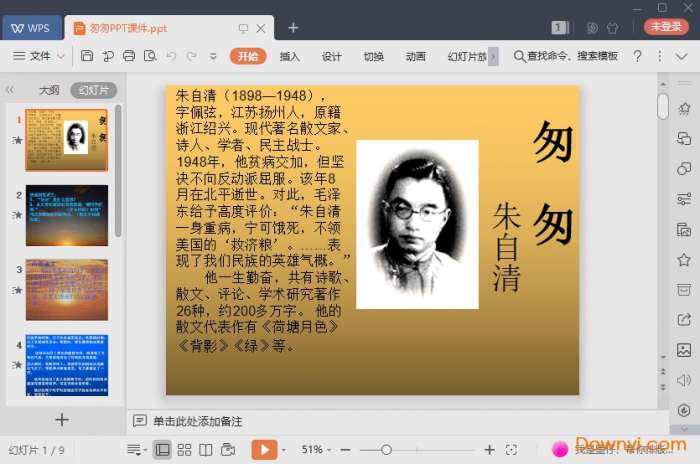Image resolution: width=700 pixels, height=464 pixels.
Task: Select the 插入 ribbon tab
Action: [x=289, y=56]
